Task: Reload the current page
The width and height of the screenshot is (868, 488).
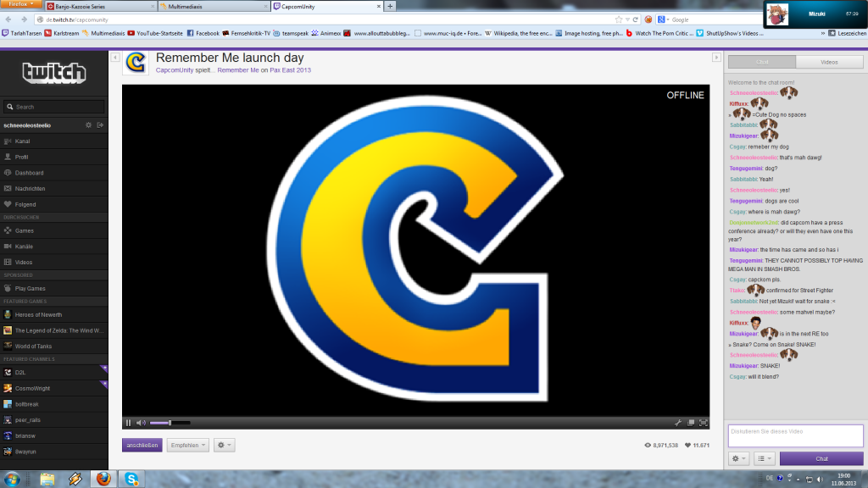Action: 636,19
